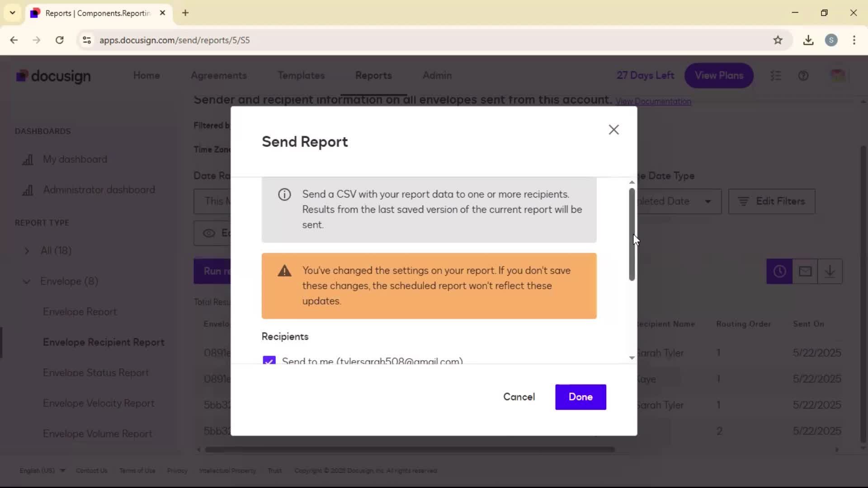Close the Reports browser tab
This screenshot has height=488, width=868.
point(163,13)
